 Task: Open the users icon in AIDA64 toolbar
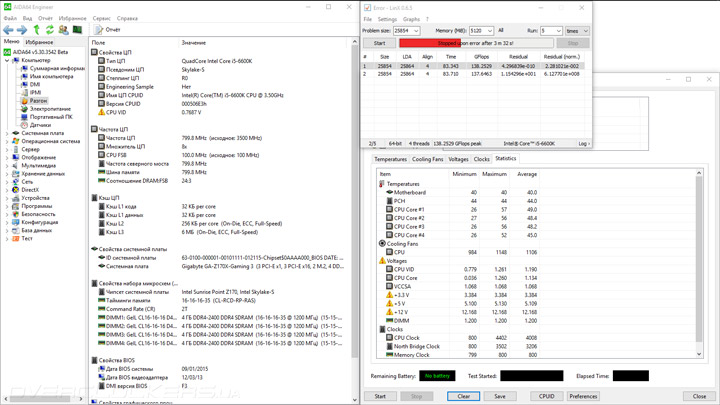pyautogui.click(x=63, y=30)
